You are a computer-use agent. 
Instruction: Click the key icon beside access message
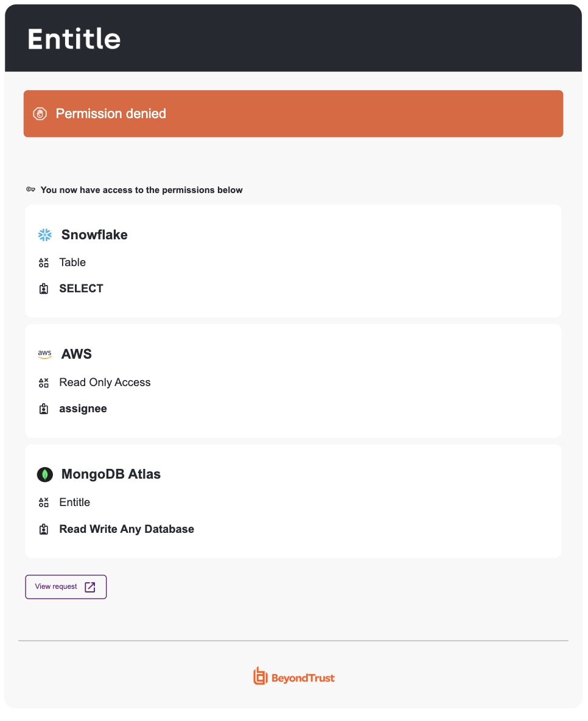point(31,189)
